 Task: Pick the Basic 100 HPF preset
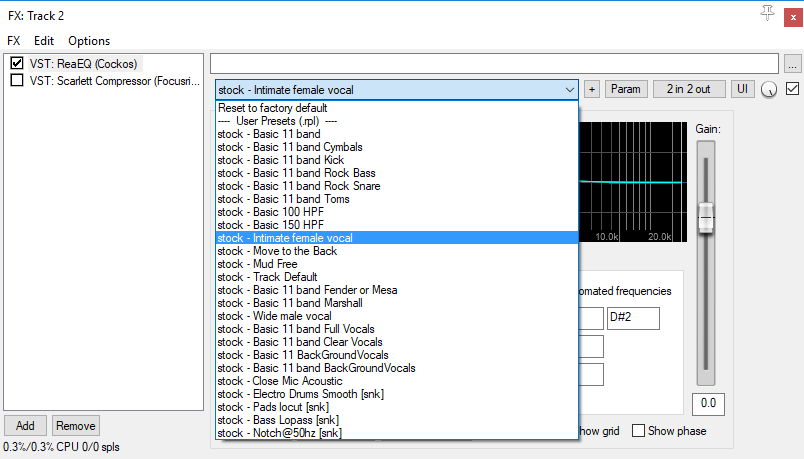397,212
